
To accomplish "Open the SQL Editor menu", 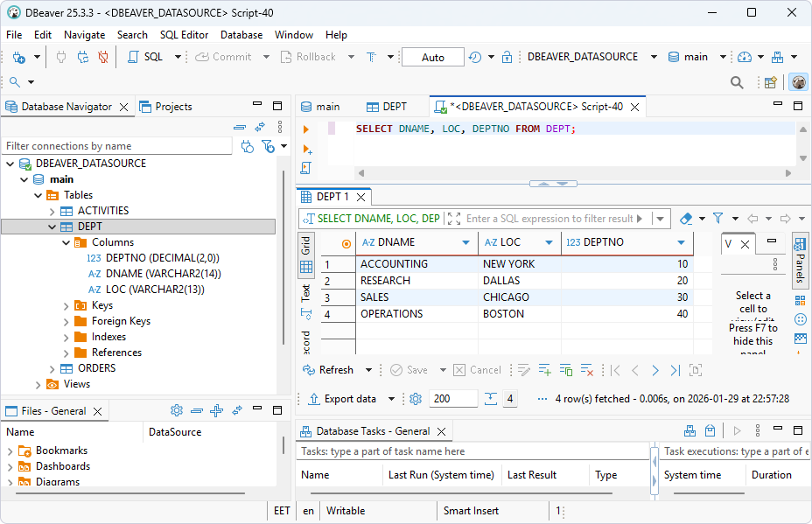I will (184, 35).
